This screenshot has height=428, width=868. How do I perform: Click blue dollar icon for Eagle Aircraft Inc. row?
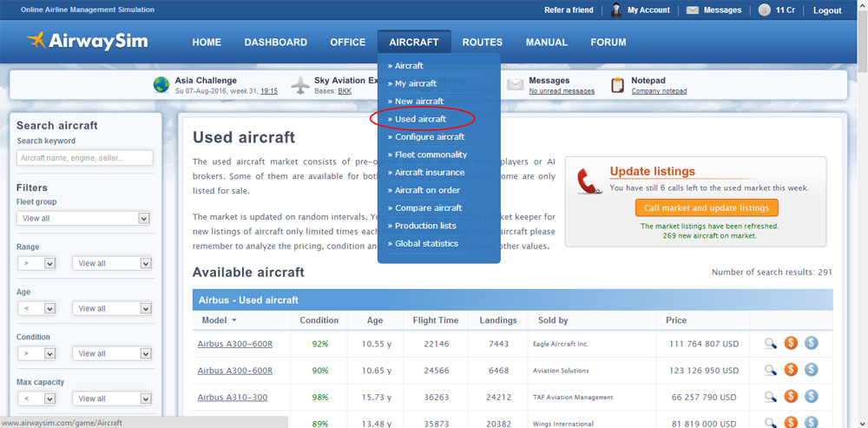click(811, 343)
